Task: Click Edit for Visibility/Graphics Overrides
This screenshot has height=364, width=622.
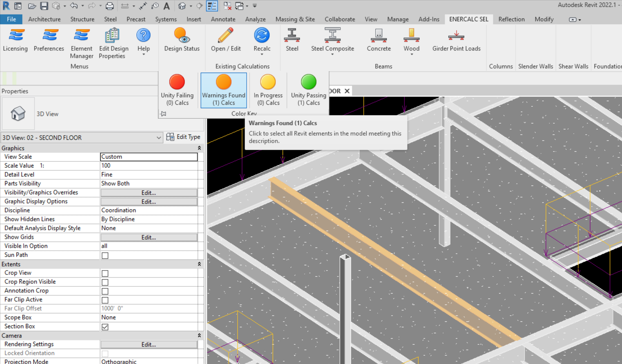Action: pyautogui.click(x=149, y=193)
